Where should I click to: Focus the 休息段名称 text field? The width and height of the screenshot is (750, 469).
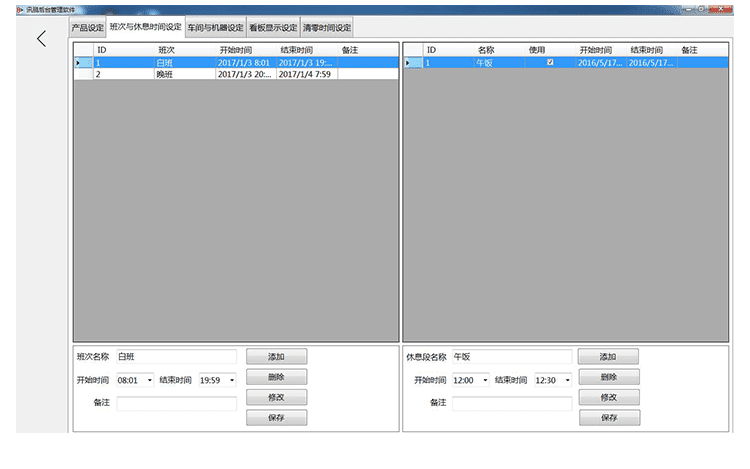click(x=511, y=356)
